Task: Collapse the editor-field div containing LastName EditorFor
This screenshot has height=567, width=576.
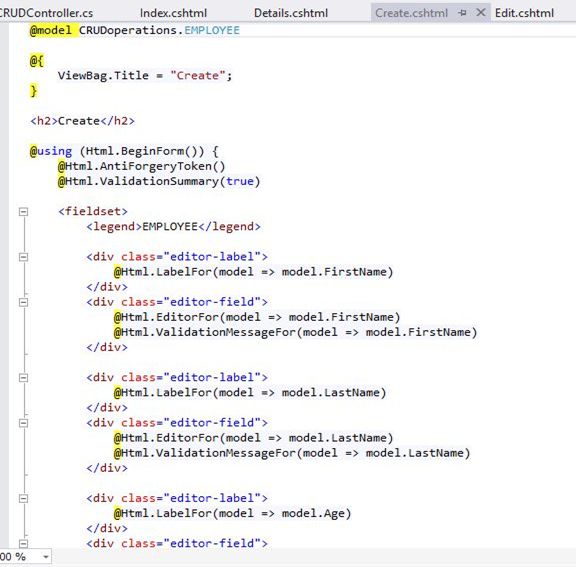Action: click(x=24, y=423)
